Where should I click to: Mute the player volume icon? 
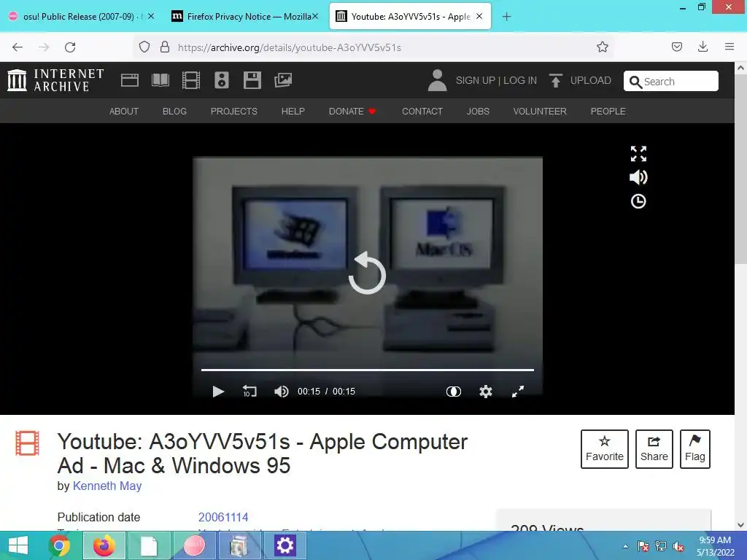click(x=281, y=392)
